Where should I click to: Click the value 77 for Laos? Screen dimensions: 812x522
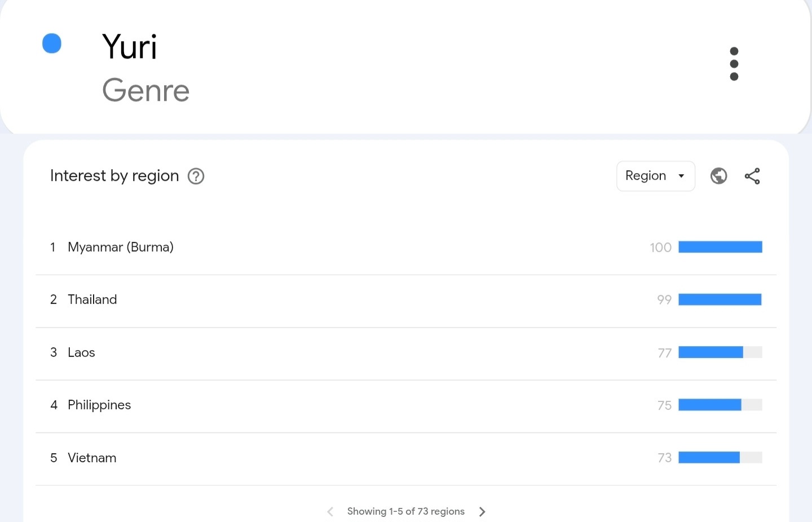[x=665, y=353]
